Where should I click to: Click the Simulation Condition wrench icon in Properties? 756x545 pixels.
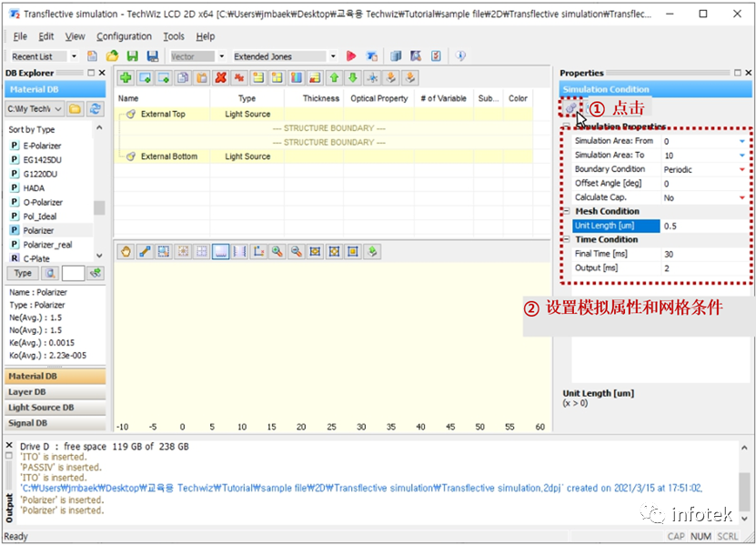tap(570, 107)
